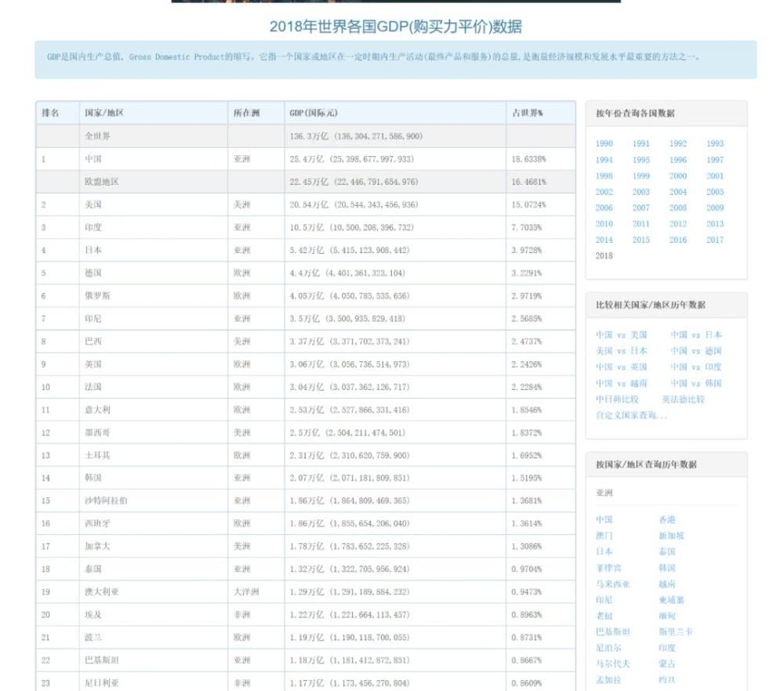The width and height of the screenshot is (784, 691).
Task: Click 沙特阿拉伯 in the GDP table
Action: coord(106,501)
